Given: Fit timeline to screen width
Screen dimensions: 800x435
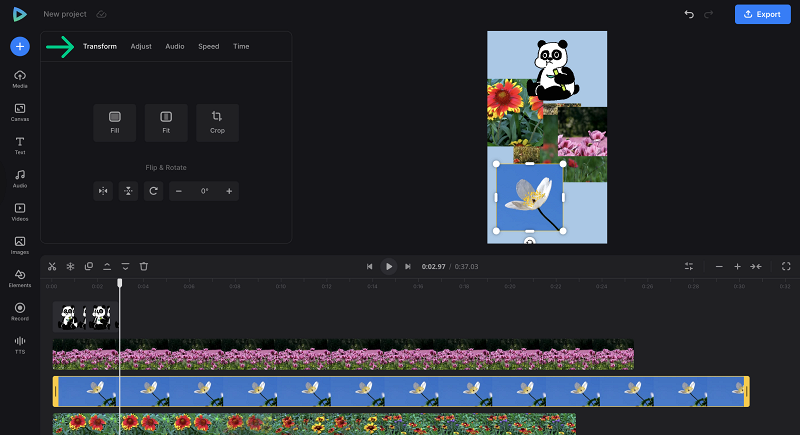Looking at the screenshot, I should 756,266.
